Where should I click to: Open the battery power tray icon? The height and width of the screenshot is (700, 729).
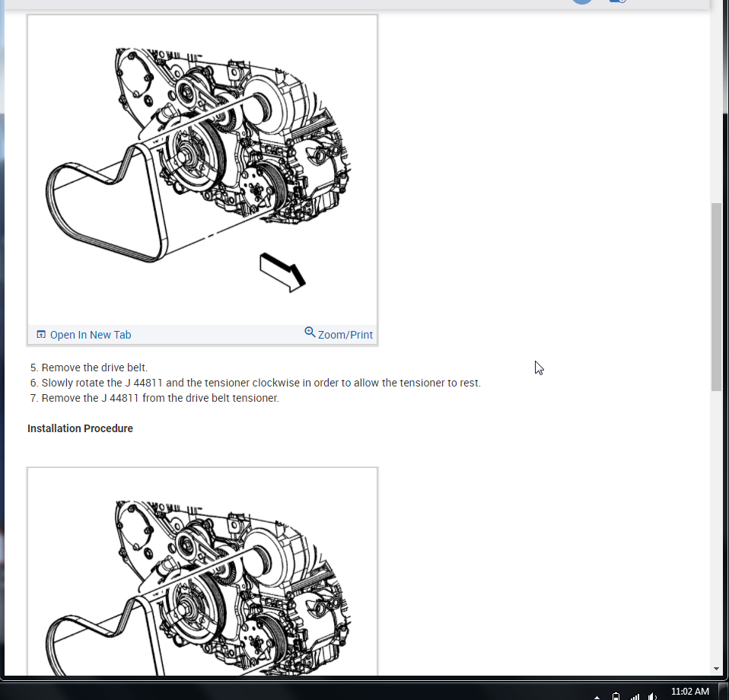(616, 696)
